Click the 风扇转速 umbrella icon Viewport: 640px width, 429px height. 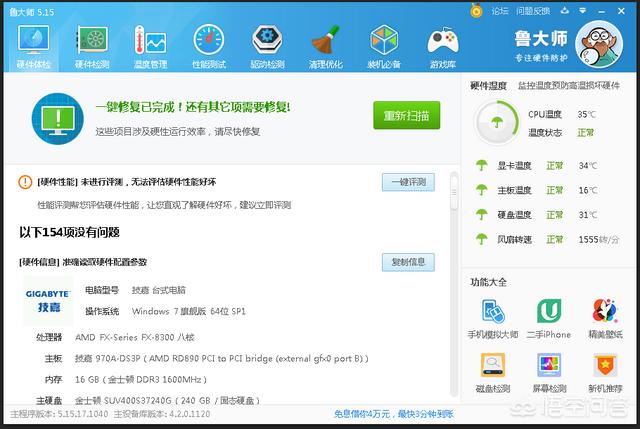tap(482, 239)
